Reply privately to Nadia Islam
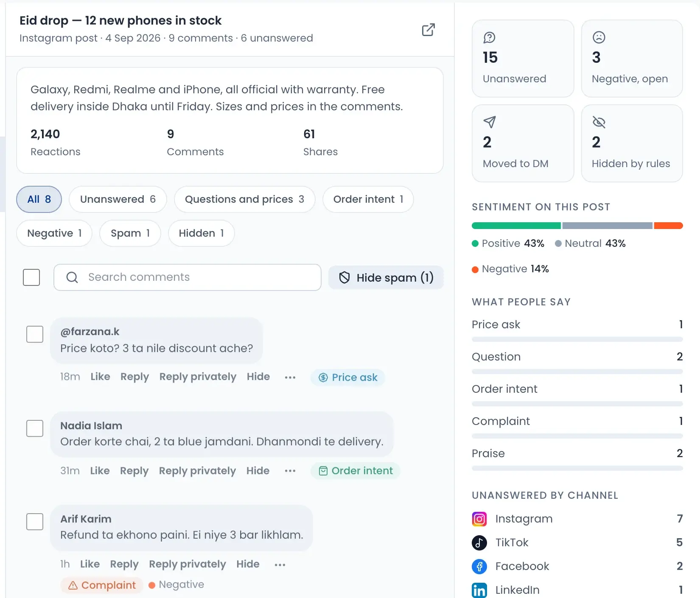 [198, 471]
